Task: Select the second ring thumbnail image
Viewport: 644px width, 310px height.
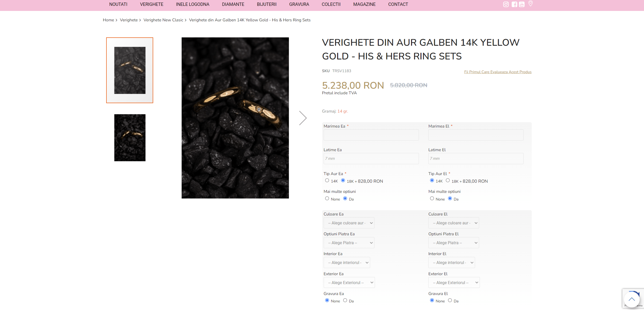Action: [130, 137]
